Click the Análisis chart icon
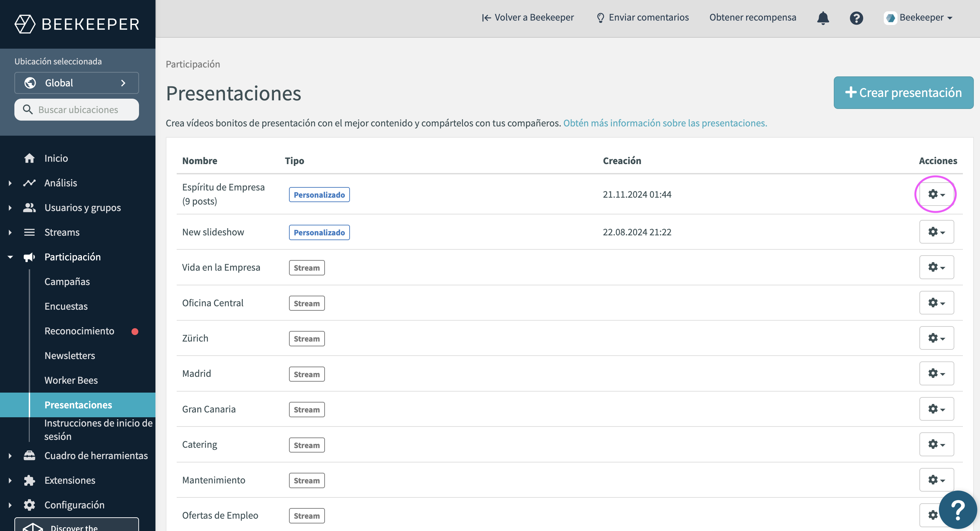The image size is (980, 531). 29,183
